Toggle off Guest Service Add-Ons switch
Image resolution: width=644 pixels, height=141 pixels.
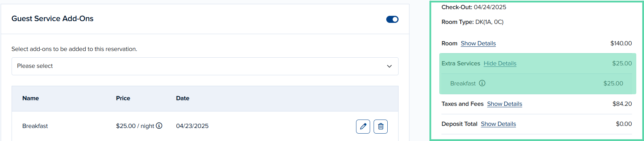[392, 19]
